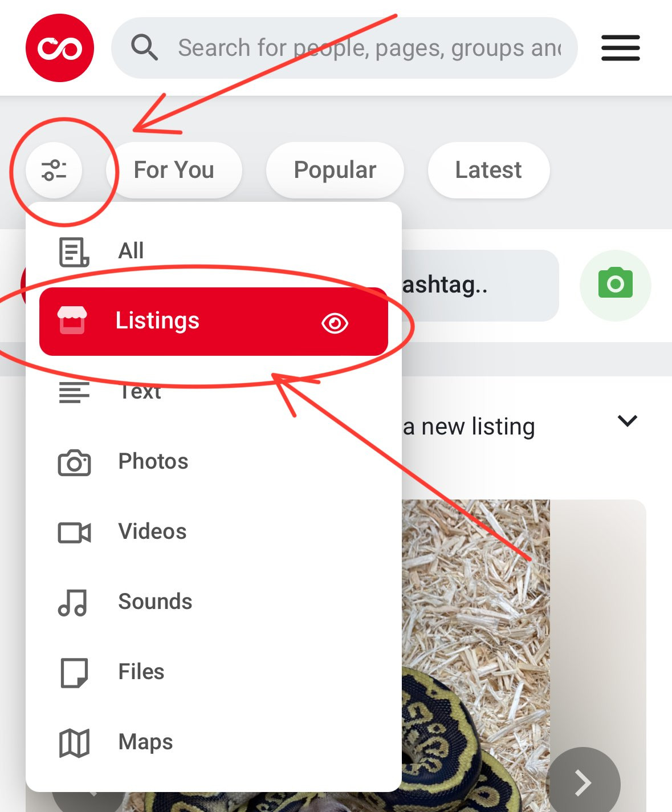Image resolution: width=672 pixels, height=812 pixels.
Task: Open the hamburger menu
Action: click(621, 48)
